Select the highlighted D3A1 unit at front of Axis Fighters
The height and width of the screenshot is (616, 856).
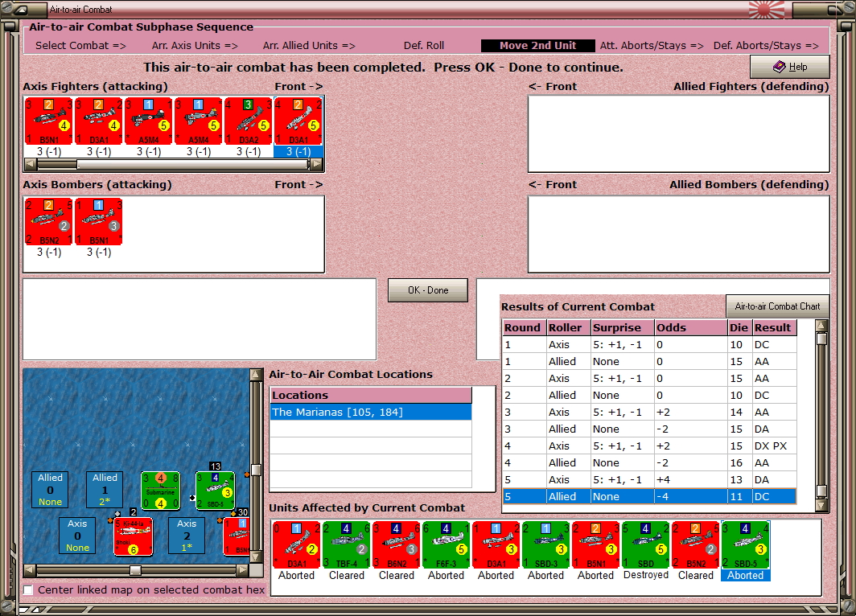pos(298,121)
